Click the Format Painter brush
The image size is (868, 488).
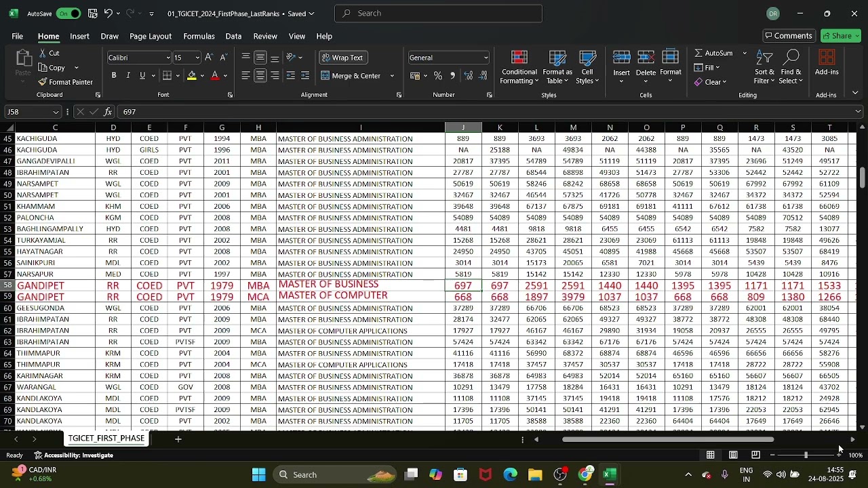coord(42,82)
